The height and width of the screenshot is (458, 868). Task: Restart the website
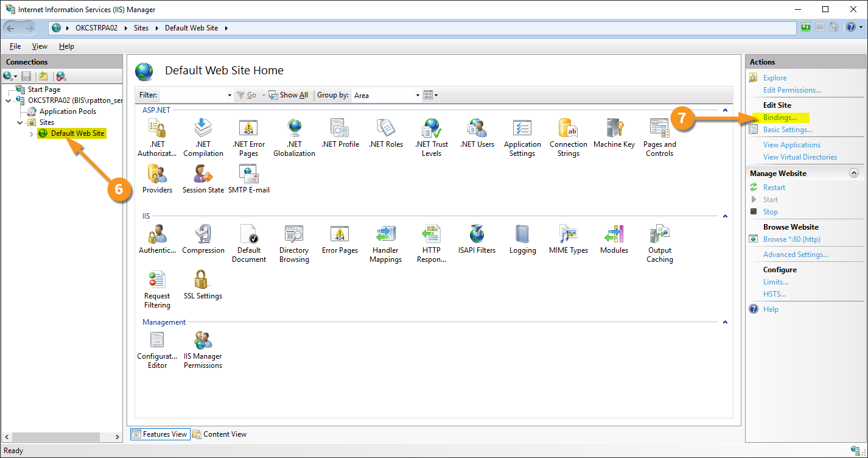tap(774, 188)
